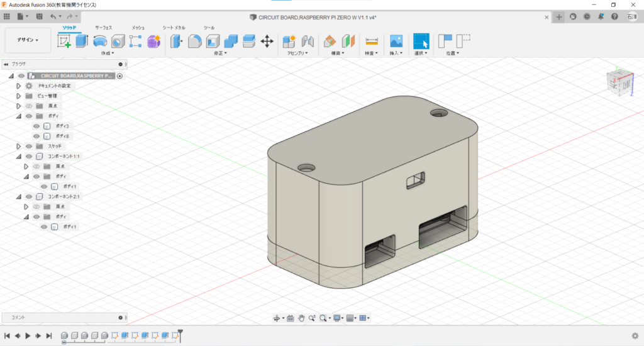
Task: Click the timeline play button
Action: pos(28,336)
